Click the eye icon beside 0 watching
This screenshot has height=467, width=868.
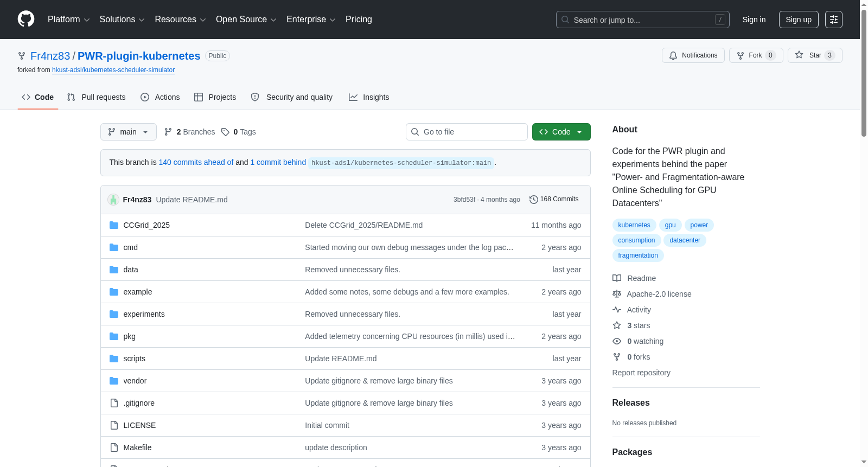coord(617,341)
